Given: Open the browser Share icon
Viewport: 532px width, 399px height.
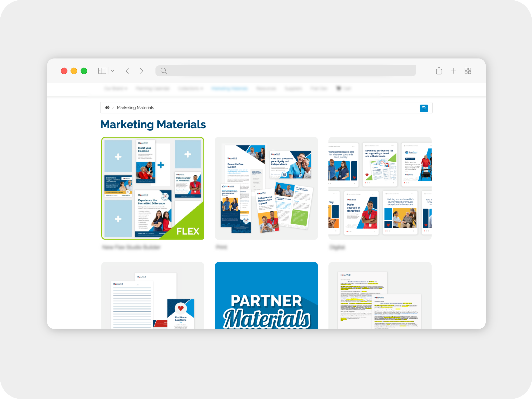Looking at the screenshot, I should coord(439,70).
